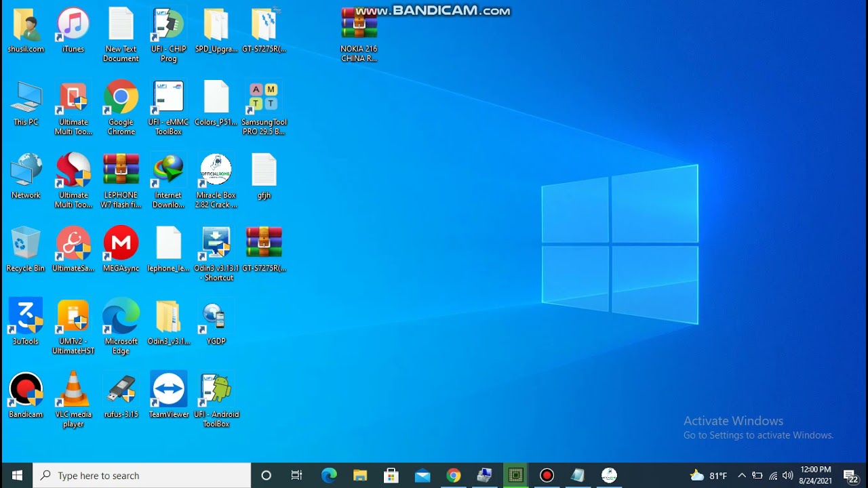Select the lephone_le... file icon

(x=168, y=250)
